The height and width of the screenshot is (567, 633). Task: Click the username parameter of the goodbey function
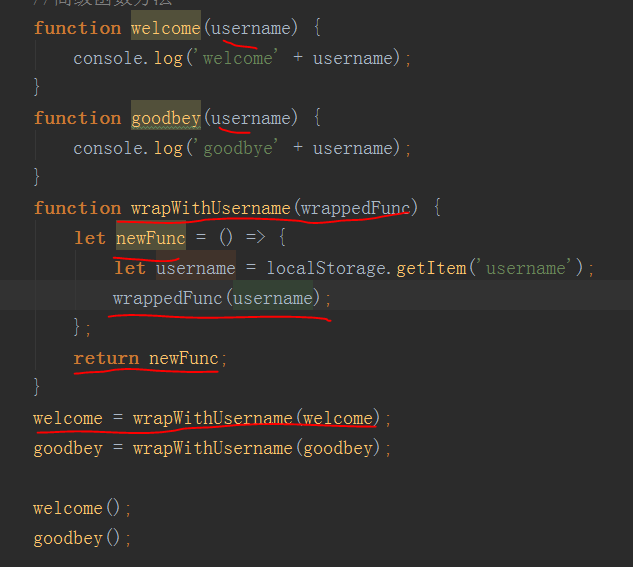tap(250, 118)
